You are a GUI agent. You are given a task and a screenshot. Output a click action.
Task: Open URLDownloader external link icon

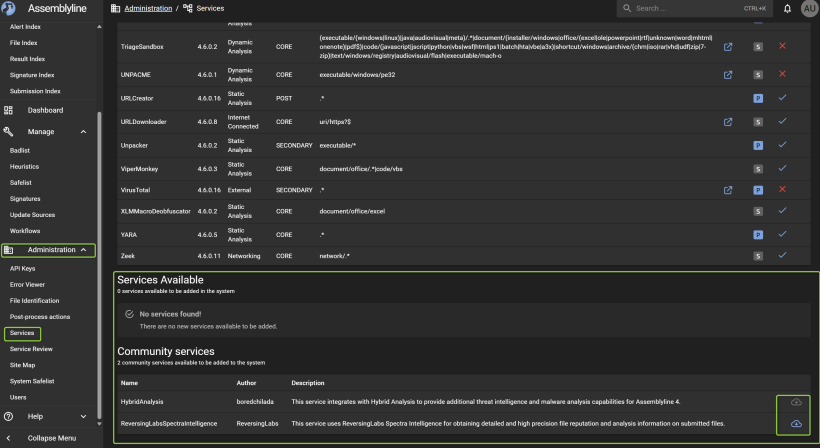[728, 122]
